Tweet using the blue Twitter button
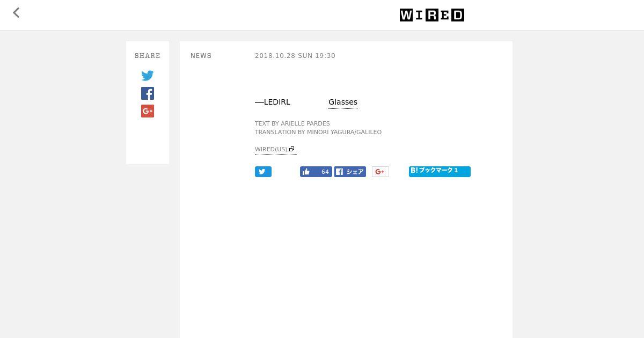This screenshot has height=338, width=644. pos(263,172)
